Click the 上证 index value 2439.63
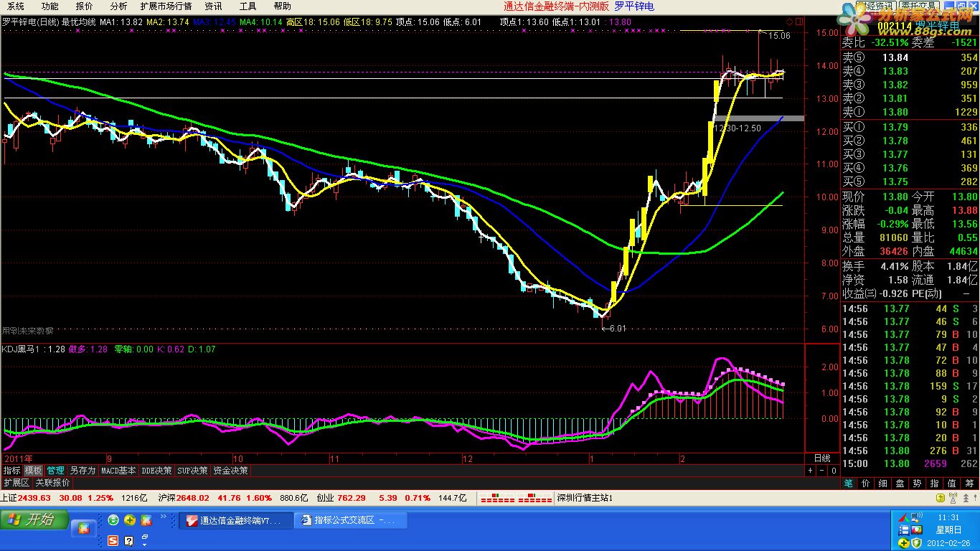980x551 pixels. [x=34, y=497]
